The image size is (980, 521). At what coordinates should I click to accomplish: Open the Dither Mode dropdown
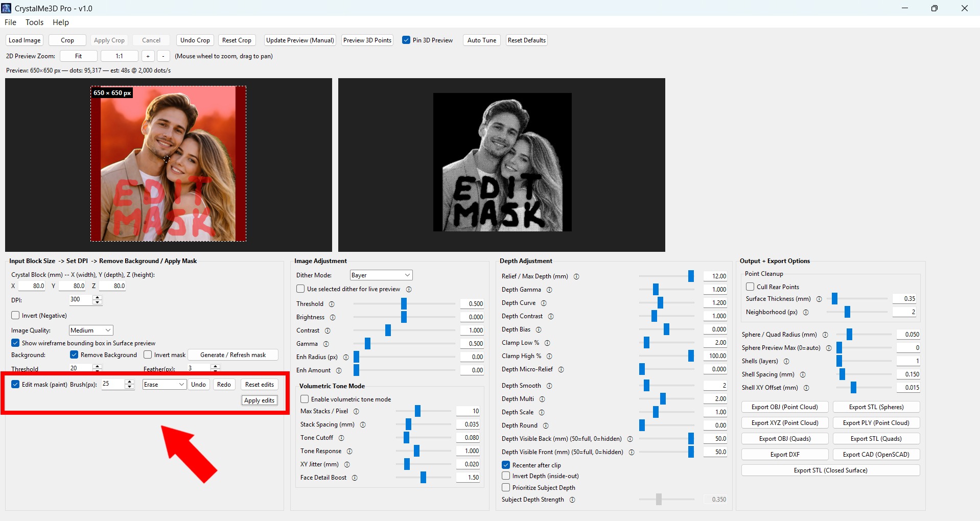pyautogui.click(x=381, y=275)
